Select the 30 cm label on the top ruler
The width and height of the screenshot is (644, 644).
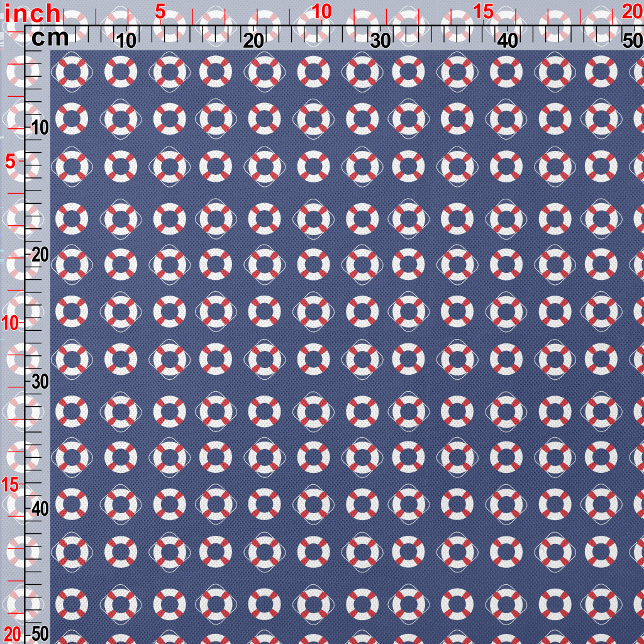pyautogui.click(x=380, y=41)
